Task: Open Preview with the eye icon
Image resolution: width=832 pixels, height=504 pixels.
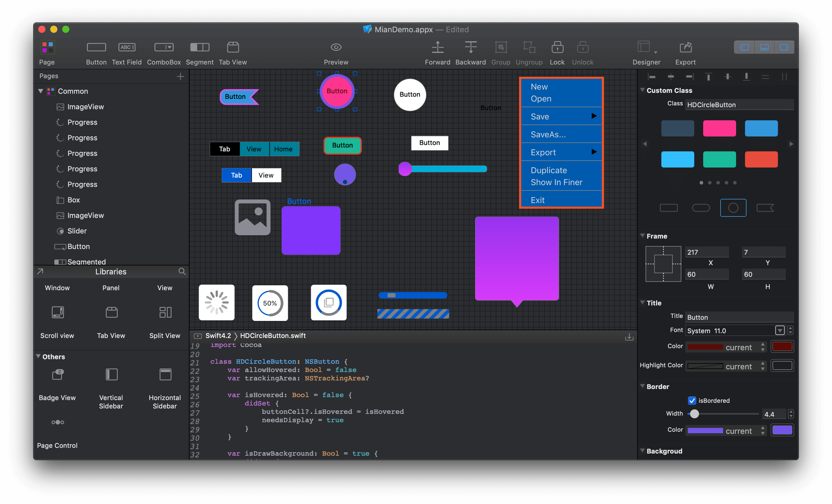Action: (x=336, y=47)
